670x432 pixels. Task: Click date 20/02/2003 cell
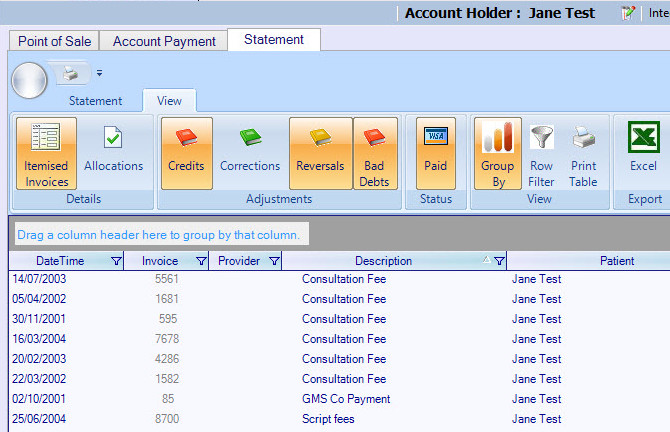coord(39,359)
